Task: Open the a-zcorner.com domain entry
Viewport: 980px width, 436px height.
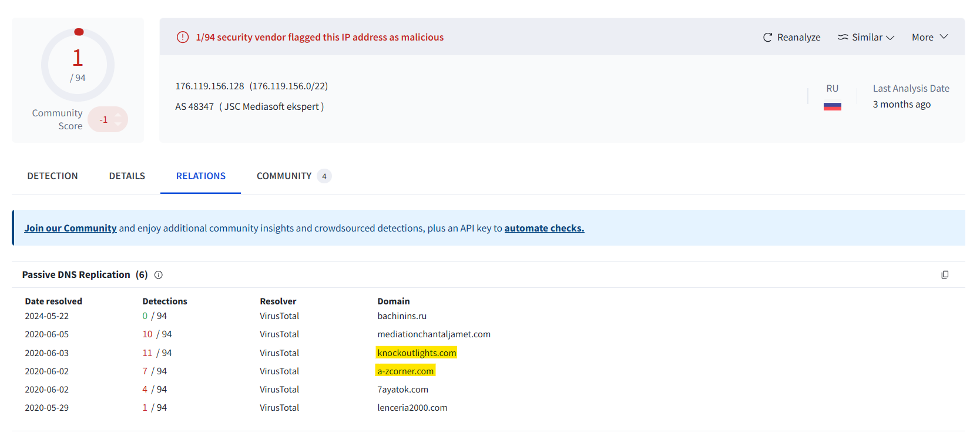Action: point(405,371)
